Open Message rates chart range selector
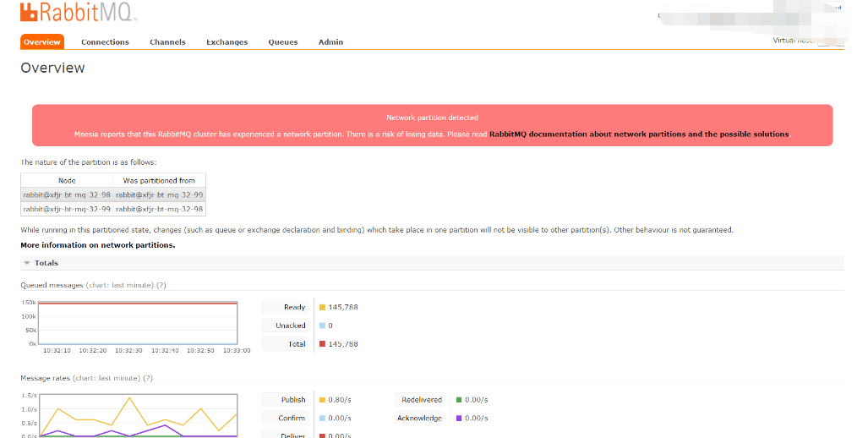 pos(106,378)
